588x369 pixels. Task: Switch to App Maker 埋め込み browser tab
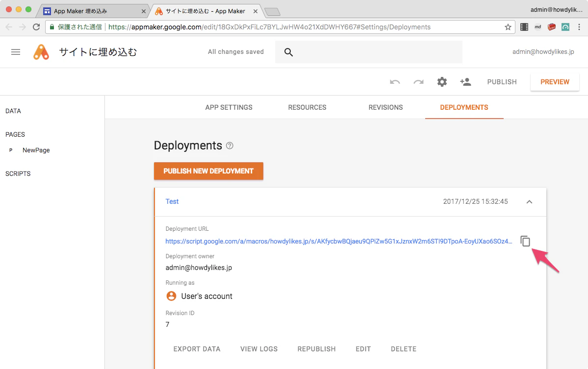point(92,11)
